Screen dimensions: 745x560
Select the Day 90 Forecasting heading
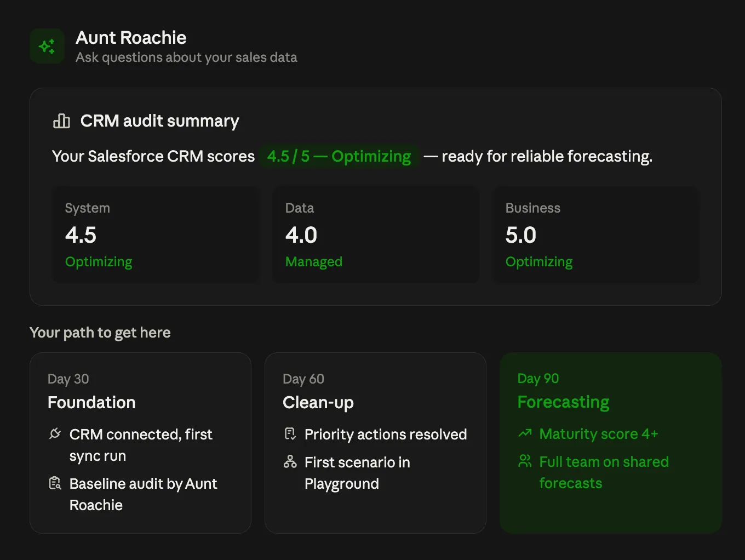coord(563,402)
